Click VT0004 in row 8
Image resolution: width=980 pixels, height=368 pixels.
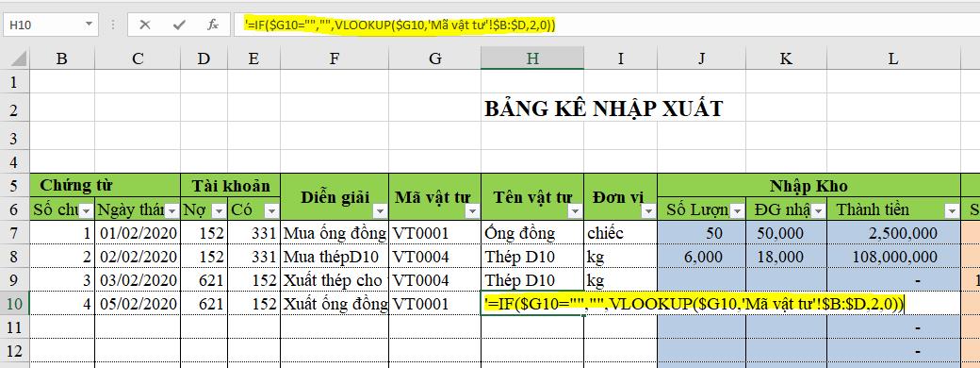pos(435,257)
